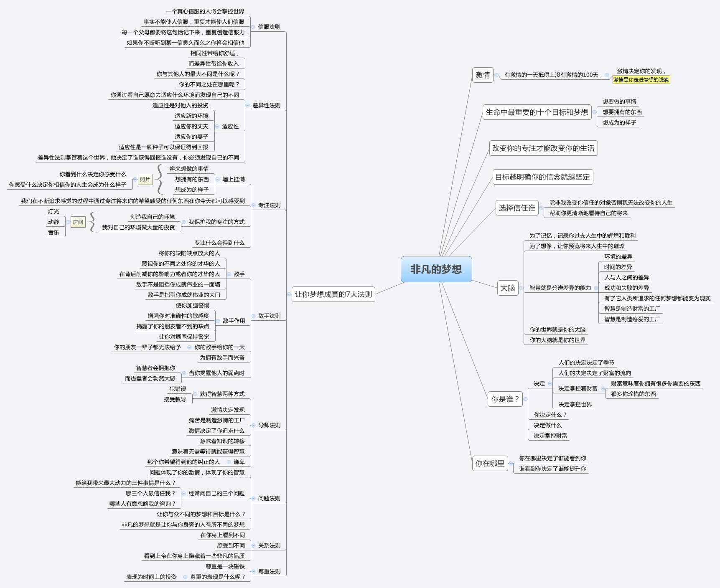Collapse the 激情 branch
The height and width of the screenshot is (588, 720).
[496, 75]
